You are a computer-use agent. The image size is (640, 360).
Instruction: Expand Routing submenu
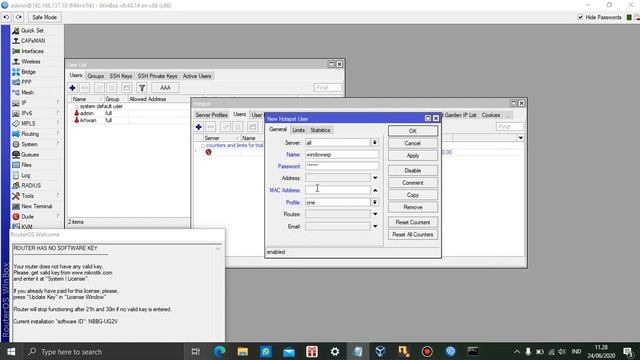[30, 134]
